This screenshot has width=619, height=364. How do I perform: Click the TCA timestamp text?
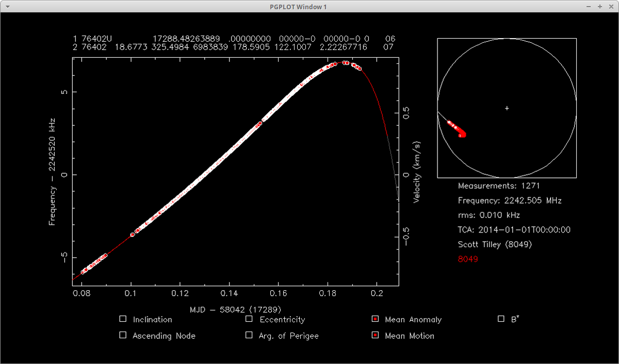click(x=514, y=230)
